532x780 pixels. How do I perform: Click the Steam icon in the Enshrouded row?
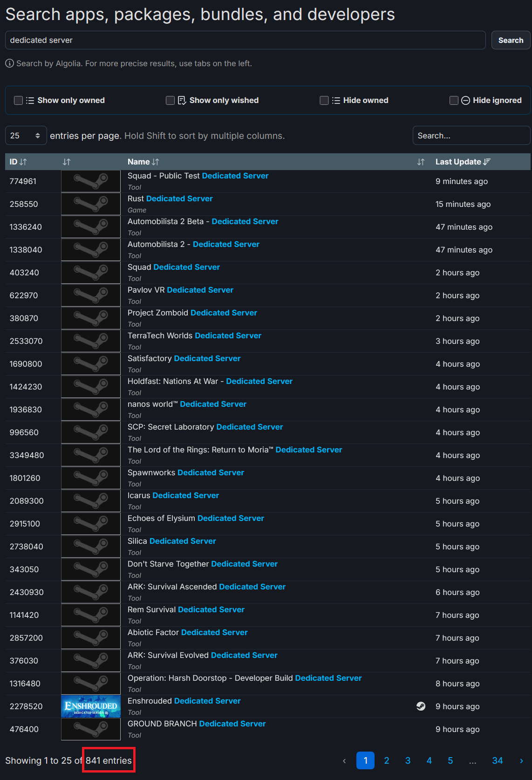(421, 706)
